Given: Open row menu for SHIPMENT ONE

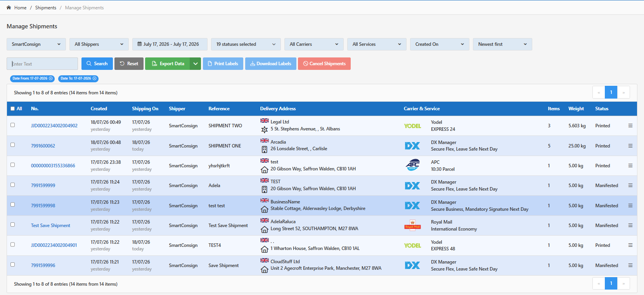Looking at the screenshot, I should 630,146.
